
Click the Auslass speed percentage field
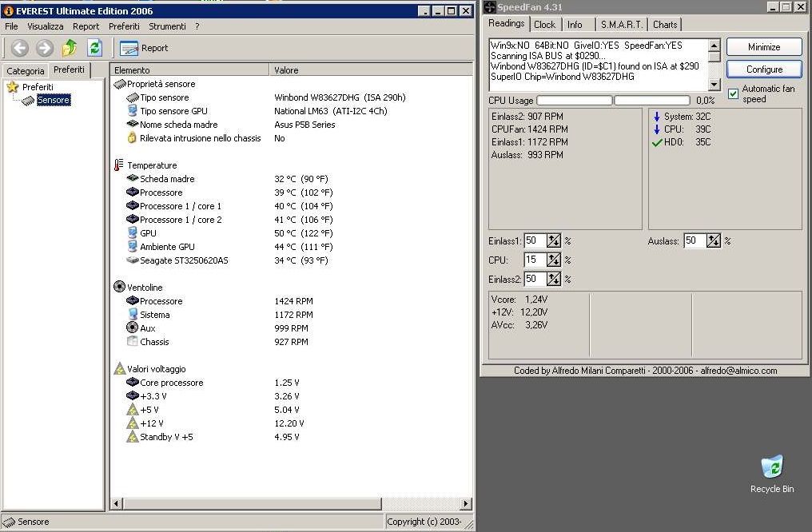point(695,240)
